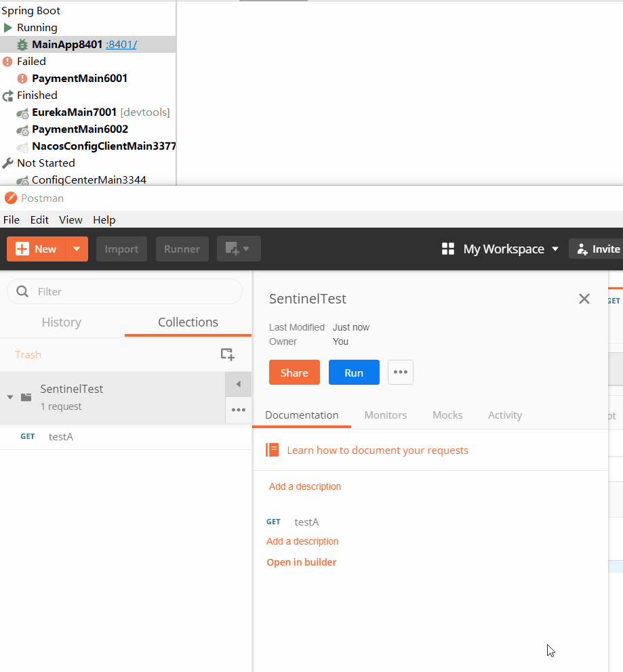The image size is (623, 672).
Task: Click the icon beside EurekaMain7001
Action: click(23, 113)
